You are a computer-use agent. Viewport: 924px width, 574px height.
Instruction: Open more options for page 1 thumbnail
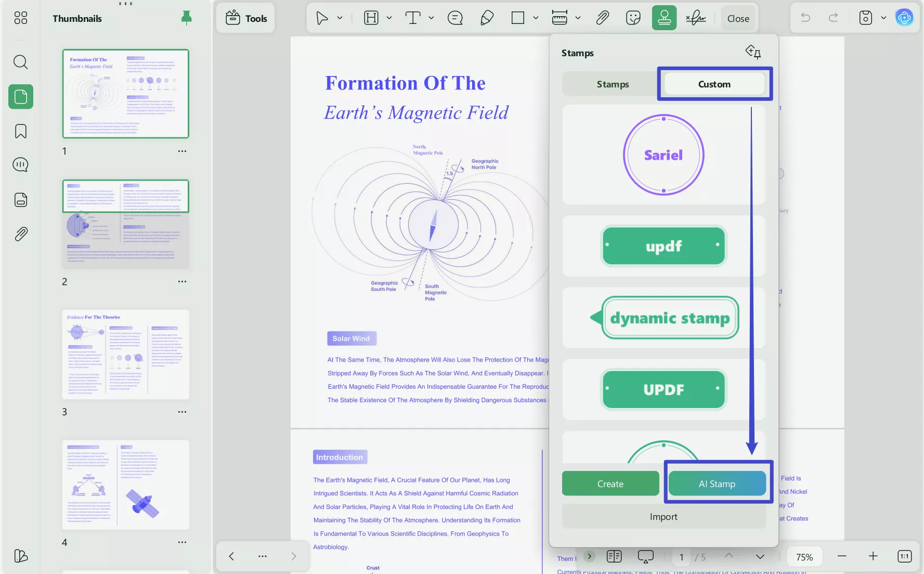[182, 151]
